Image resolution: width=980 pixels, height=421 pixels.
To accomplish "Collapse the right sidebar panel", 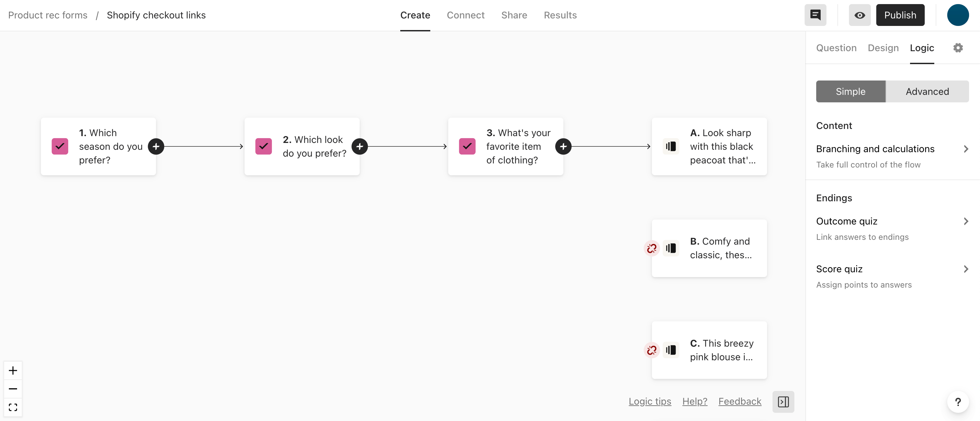I will click(783, 402).
